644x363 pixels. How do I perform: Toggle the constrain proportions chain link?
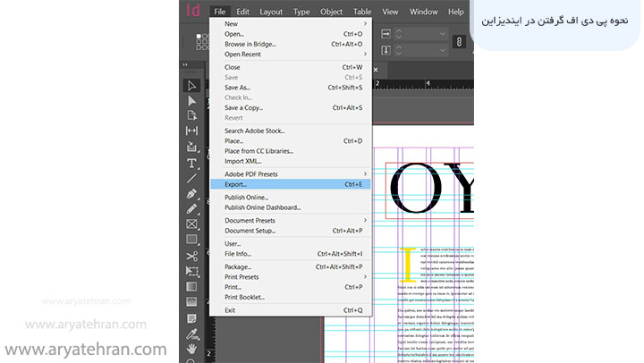click(x=459, y=42)
